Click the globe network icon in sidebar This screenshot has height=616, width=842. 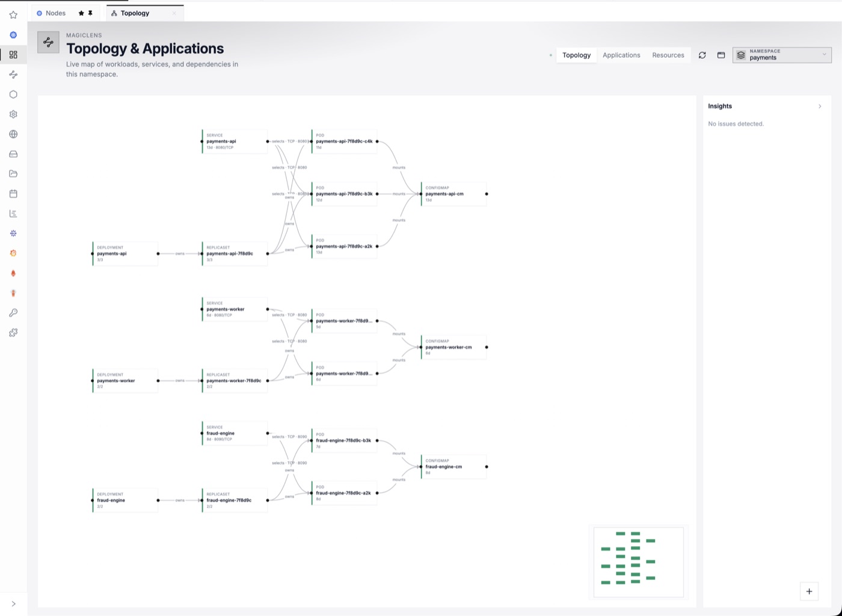coord(13,134)
